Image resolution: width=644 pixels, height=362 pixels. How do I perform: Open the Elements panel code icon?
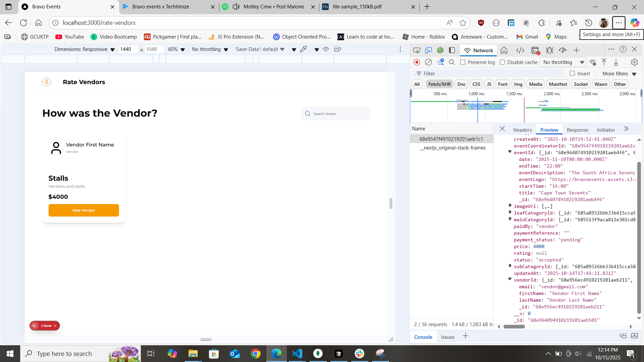point(520,50)
